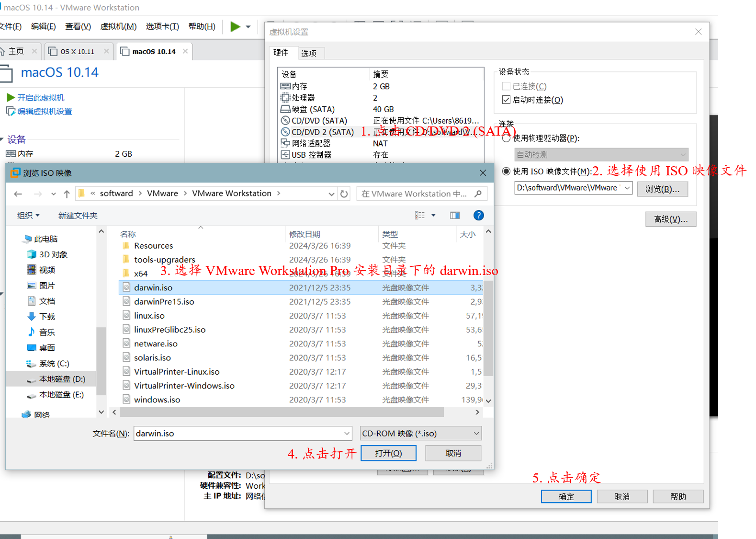Click the file list horizontal scrollbar

pyautogui.click(x=282, y=412)
